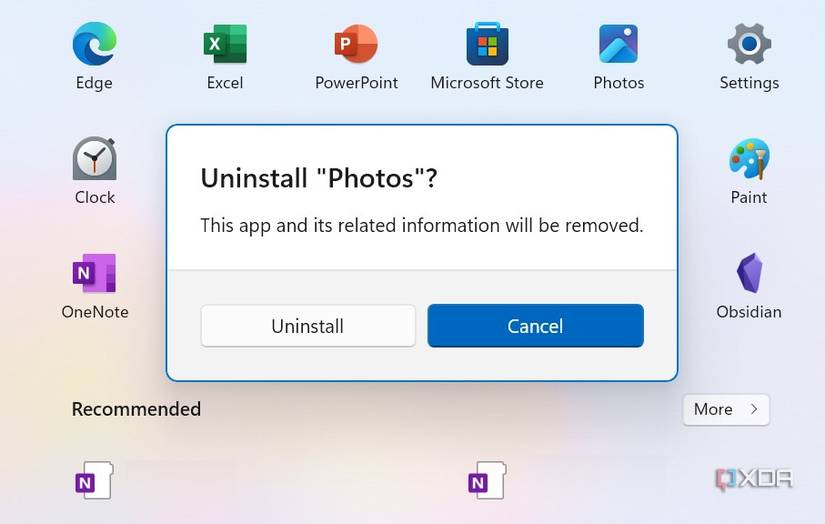Open the left recommended OneNote file
This screenshot has height=524, width=825.
coord(94,480)
